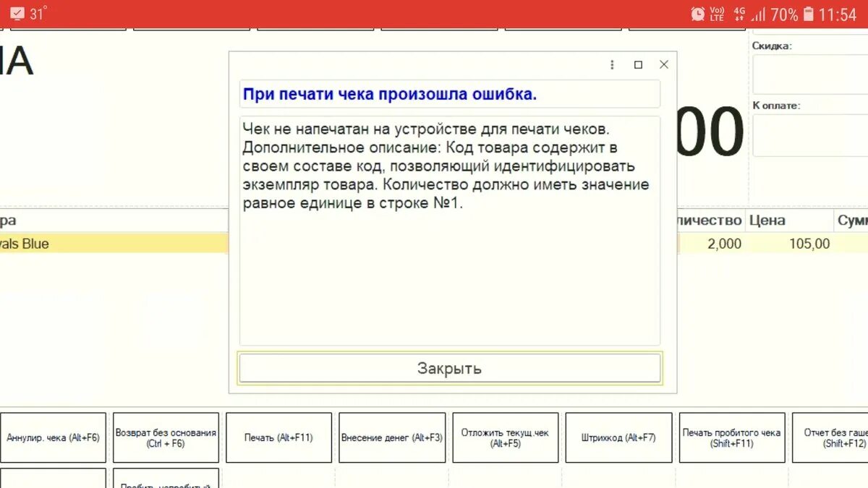The image size is (868, 488).
Task: Tap the 11:54 clock in status bar
Action: (x=838, y=14)
